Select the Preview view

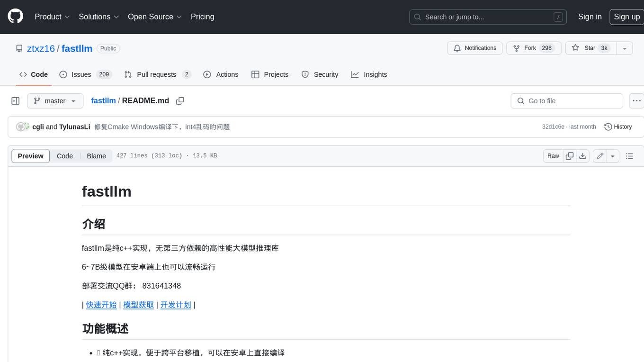pos(31,156)
